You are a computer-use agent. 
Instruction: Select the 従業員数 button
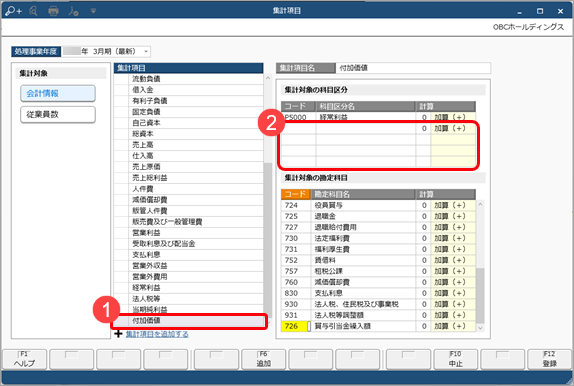58,114
